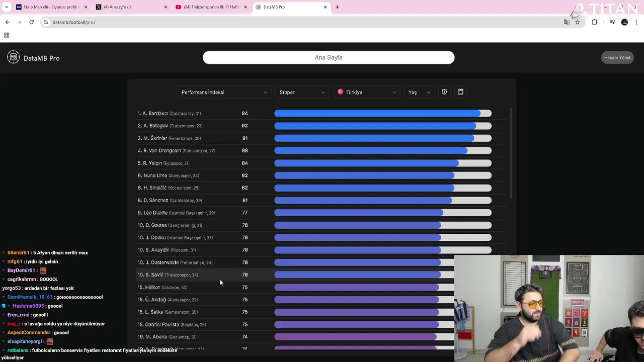
Task: Click A. Bardakcı's 94 performance bar
Action: pyautogui.click(x=383, y=113)
